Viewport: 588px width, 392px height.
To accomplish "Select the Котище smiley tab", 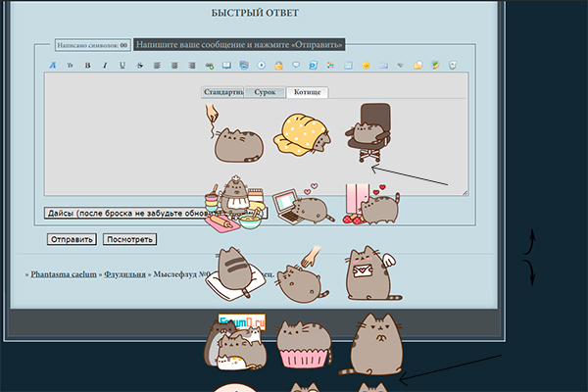I will click(307, 92).
